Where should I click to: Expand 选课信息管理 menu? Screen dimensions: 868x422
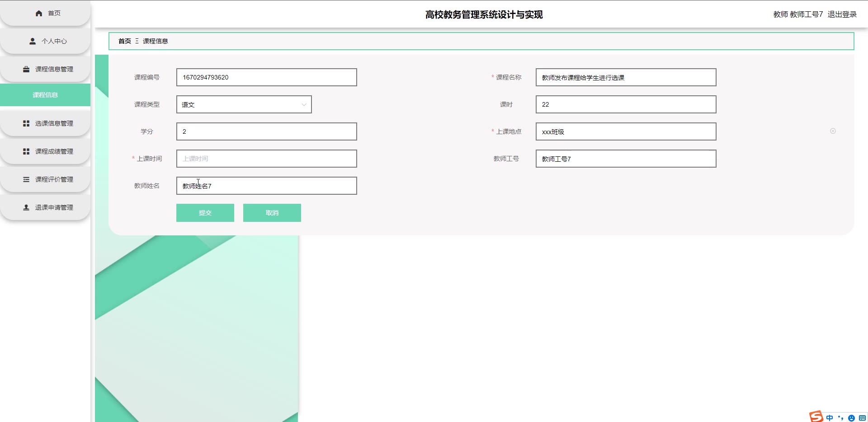pyautogui.click(x=45, y=123)
